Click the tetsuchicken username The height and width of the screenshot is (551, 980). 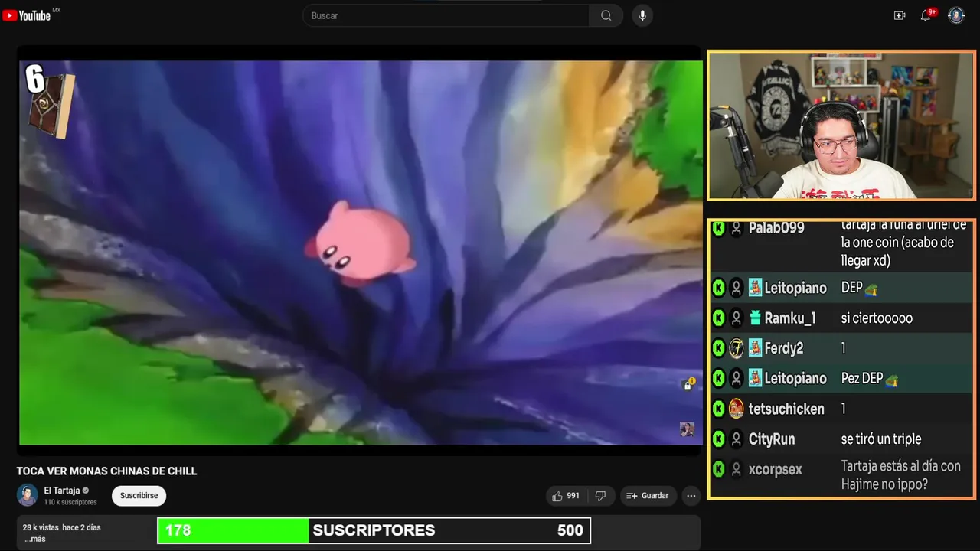[x=786, y=409]
